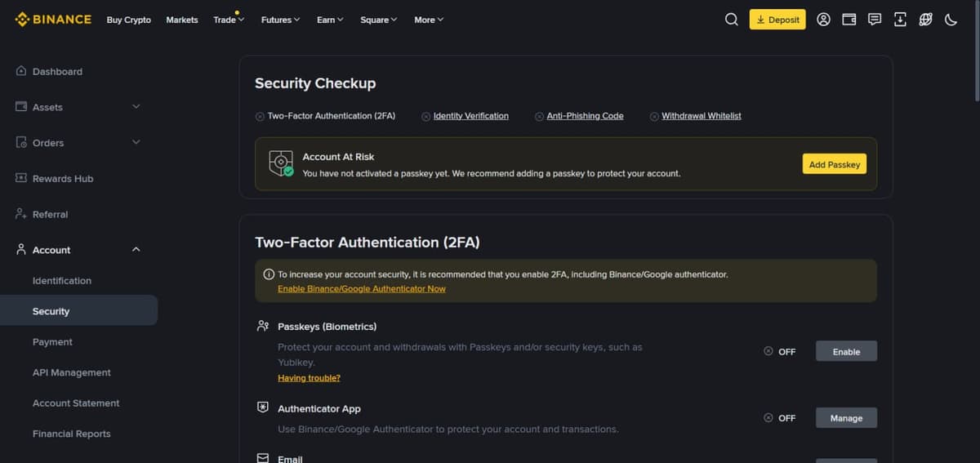Collapse the Account sidebar section
Image resolution: width=980 pixels, height=463 pixels.
pyautogui.click(x=136, y=249)
